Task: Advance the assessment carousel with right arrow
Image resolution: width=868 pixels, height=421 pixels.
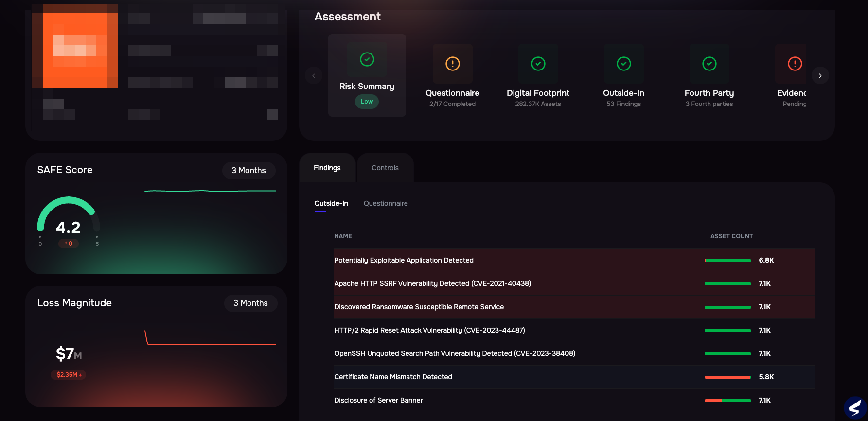Action: click(820, 75)
